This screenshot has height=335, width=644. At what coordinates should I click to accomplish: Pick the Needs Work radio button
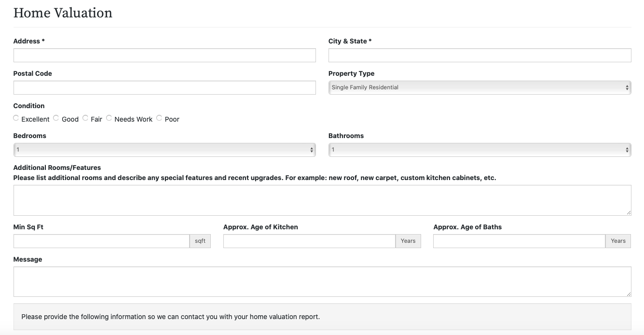(x=109, y=118)
